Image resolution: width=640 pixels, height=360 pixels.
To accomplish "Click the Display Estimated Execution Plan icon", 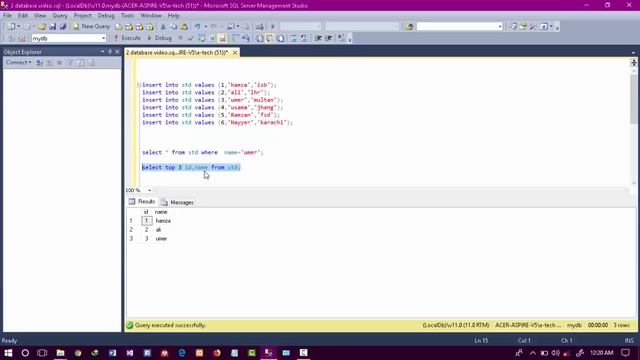I will (x=202, y=38).
